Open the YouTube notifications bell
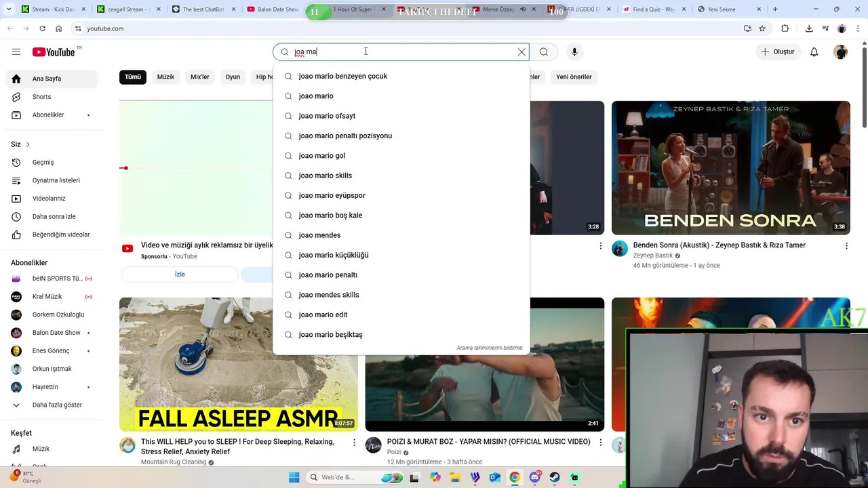The width and height of the screenshot is (868, 488). point(814,52)
